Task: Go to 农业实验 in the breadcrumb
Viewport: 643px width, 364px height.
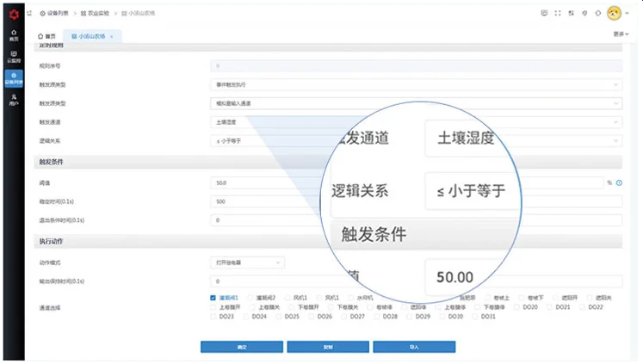Action: [95, 13]
